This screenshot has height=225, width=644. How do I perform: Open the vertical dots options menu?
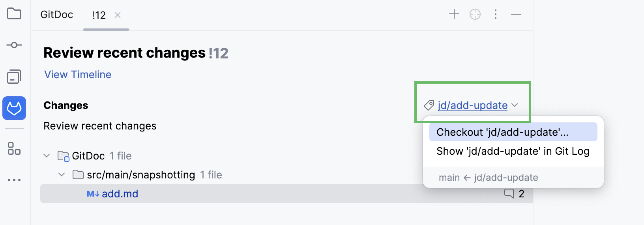[496, 15]
